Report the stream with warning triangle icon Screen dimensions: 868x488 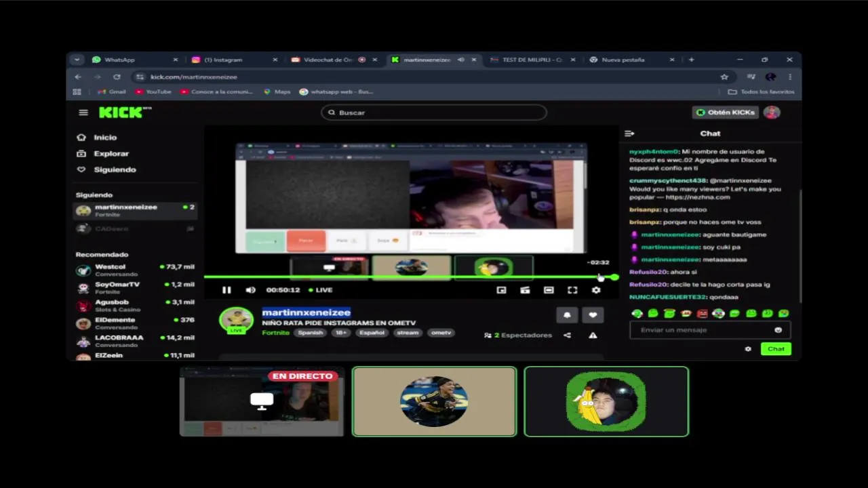pos(593,335)
